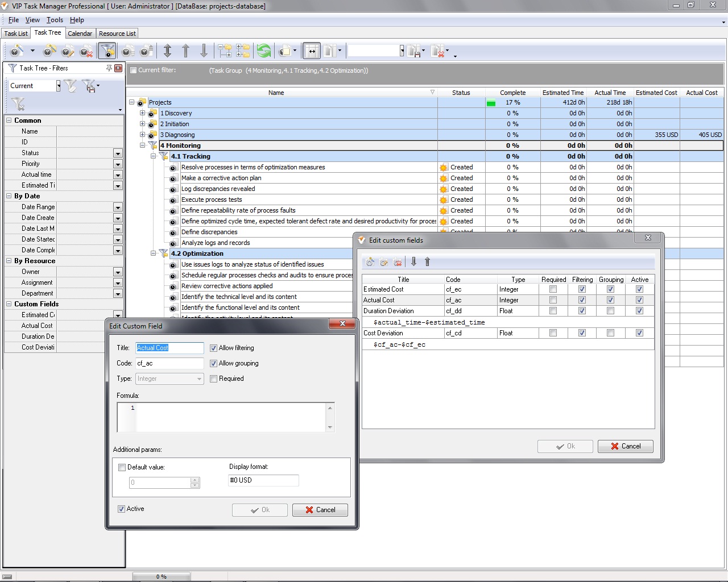Click the delete custom field icon

click(398, 262)
